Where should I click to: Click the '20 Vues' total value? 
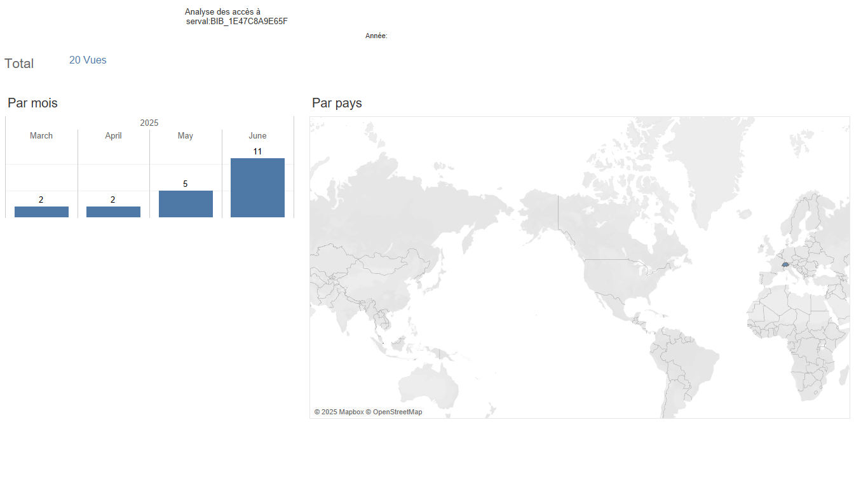(x=88, y=60)
